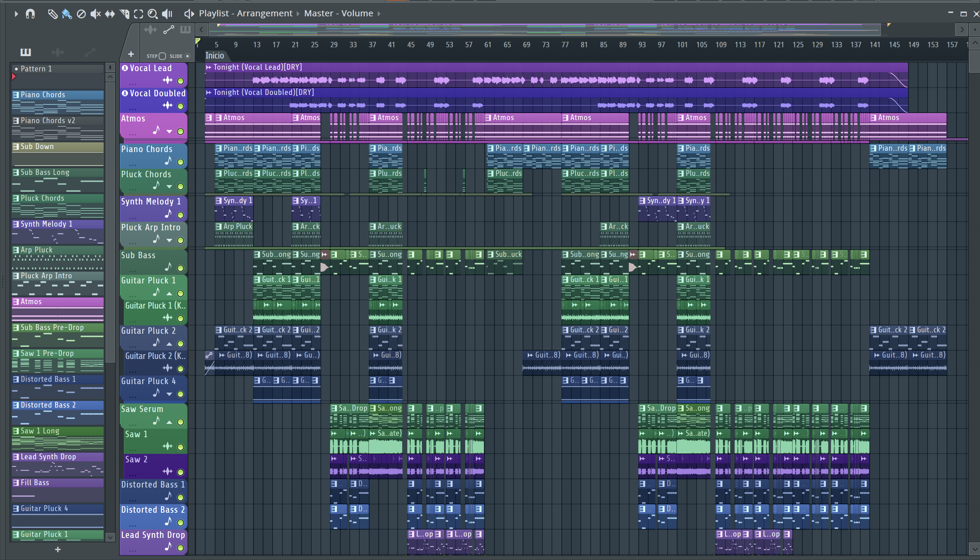Click the automation clip icon on Guitar Pluck 2 (K.. lane

(209, 356)
